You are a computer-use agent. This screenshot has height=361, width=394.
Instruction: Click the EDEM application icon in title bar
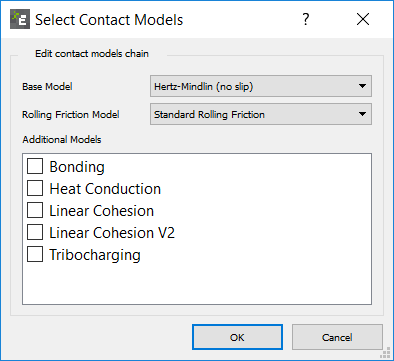[20, 19]
